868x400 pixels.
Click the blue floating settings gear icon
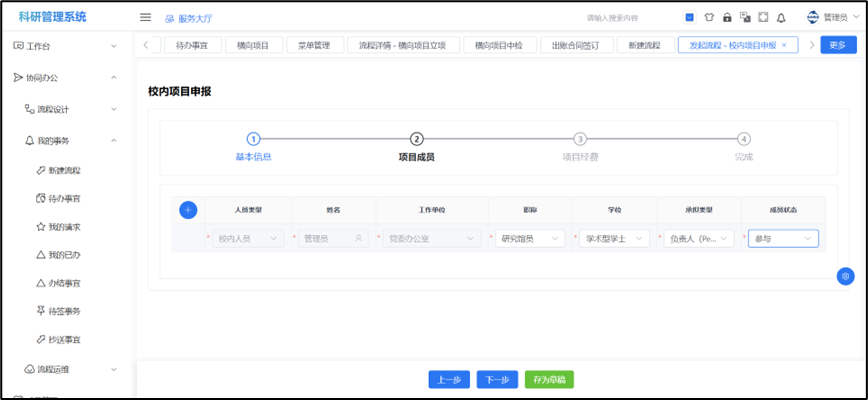point(845,276)
